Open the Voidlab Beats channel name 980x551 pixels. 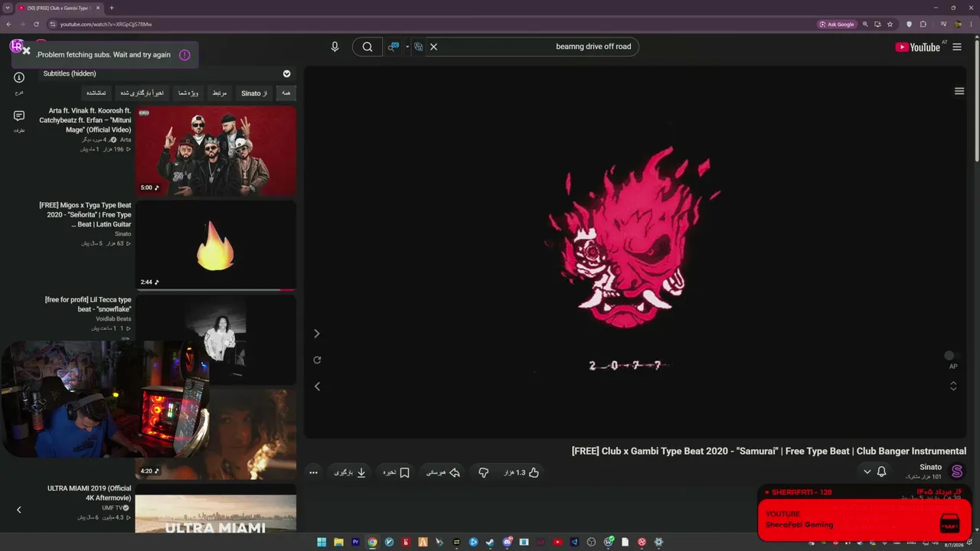pyautogui.click(x=113, y=318)
